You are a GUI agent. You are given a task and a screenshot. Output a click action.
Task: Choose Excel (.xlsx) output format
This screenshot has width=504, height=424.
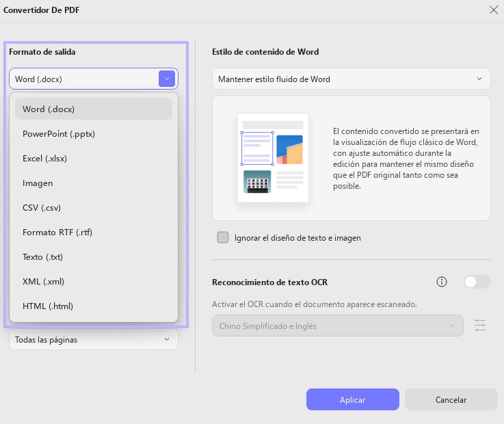pos(94,159)
